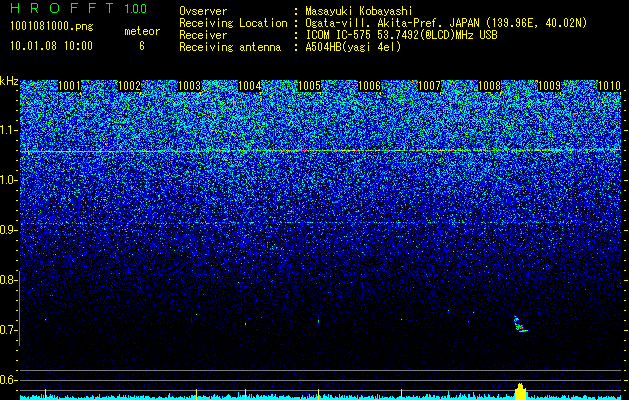Click the tall yellow power peak at bottom
This screenshot has width=629, height=400.
pos(520,391)
